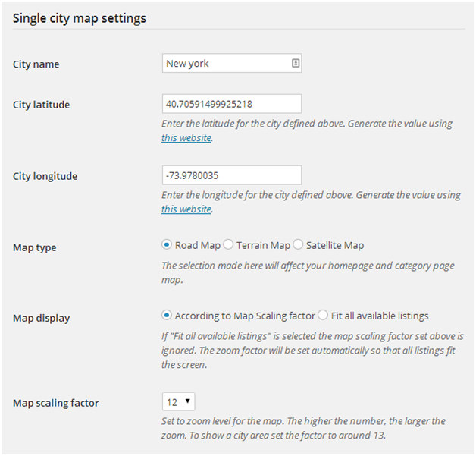The height and width of the screenshot is (456, 476).
Task: Enable According to Map Scaling factor
Action: point(167,316)
